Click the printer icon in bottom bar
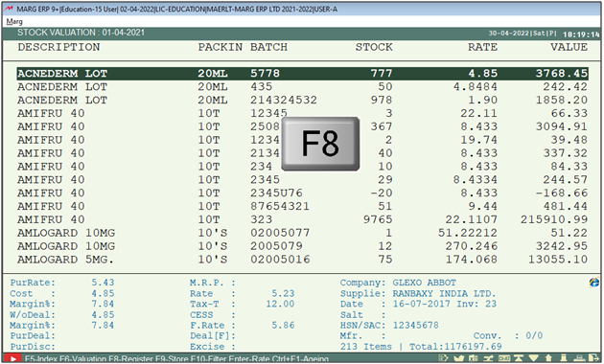The width and height of the screenshot is (604, 364). click(579, 358)
